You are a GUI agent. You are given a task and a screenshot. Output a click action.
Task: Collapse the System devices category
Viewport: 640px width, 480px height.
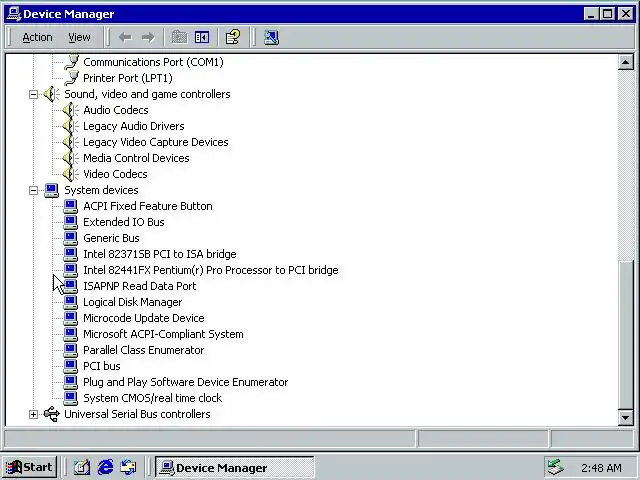[x=33, y=190]
